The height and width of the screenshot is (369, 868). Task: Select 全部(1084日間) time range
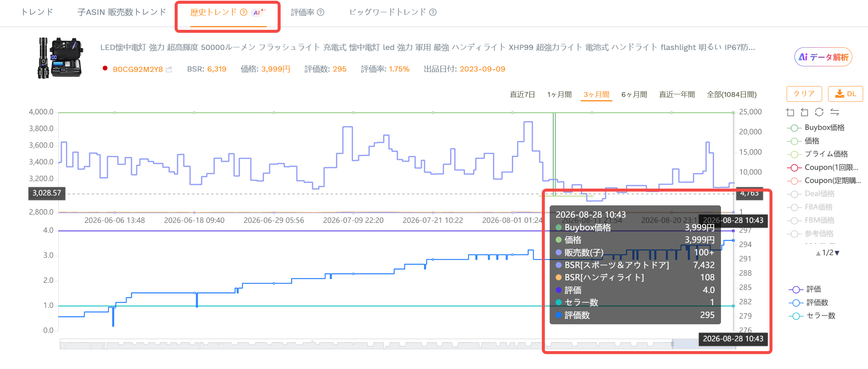732,95
